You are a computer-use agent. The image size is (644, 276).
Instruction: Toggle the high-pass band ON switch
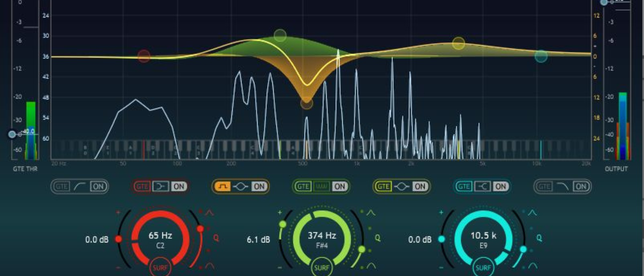98,186
